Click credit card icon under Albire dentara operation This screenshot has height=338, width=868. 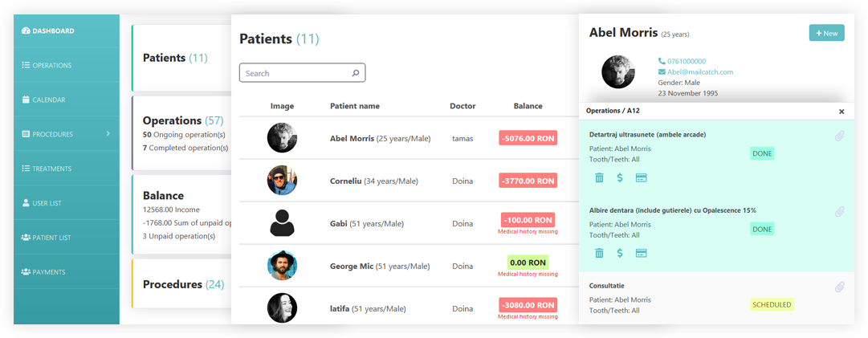642,253
